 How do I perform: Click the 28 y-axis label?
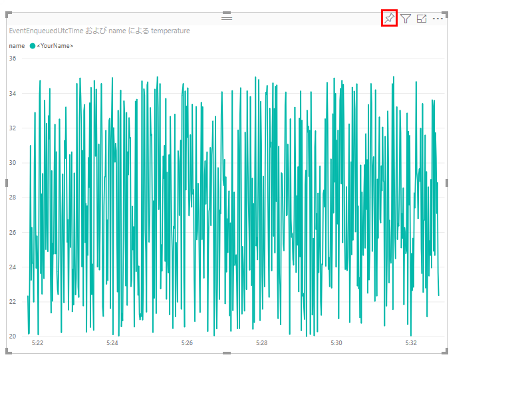(x=12, y=198)
